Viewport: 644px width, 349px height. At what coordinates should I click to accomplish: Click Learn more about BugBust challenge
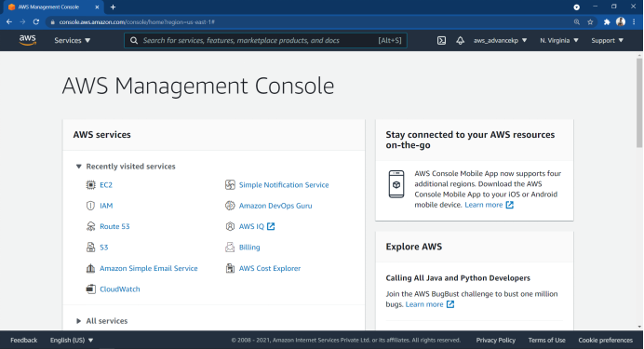point(424,304)
